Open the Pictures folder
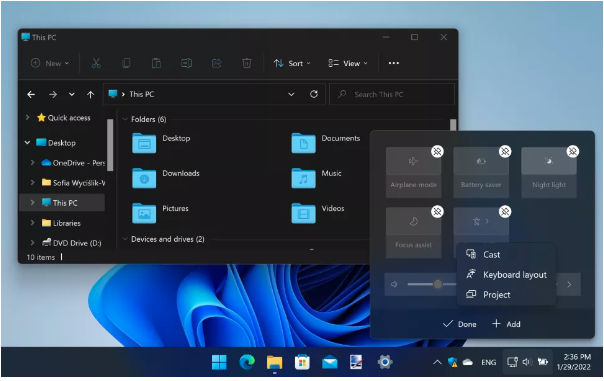 [144, 213]
